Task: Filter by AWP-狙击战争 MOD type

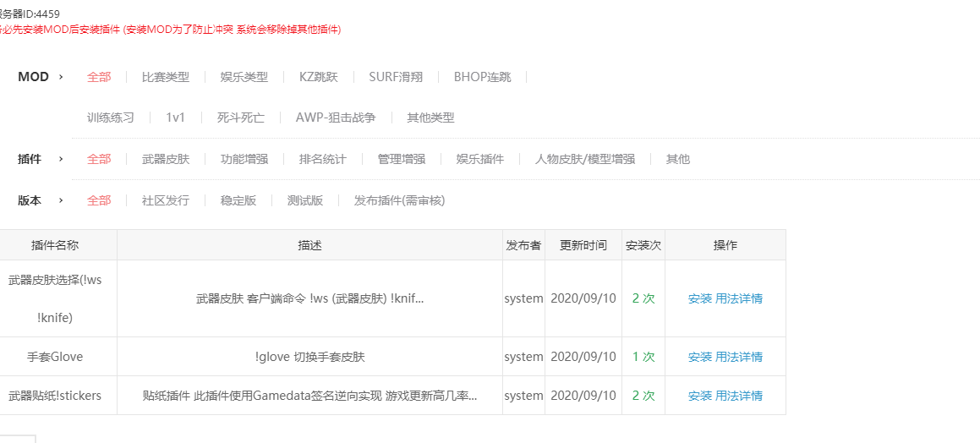Action: click(x=335, y=118)
